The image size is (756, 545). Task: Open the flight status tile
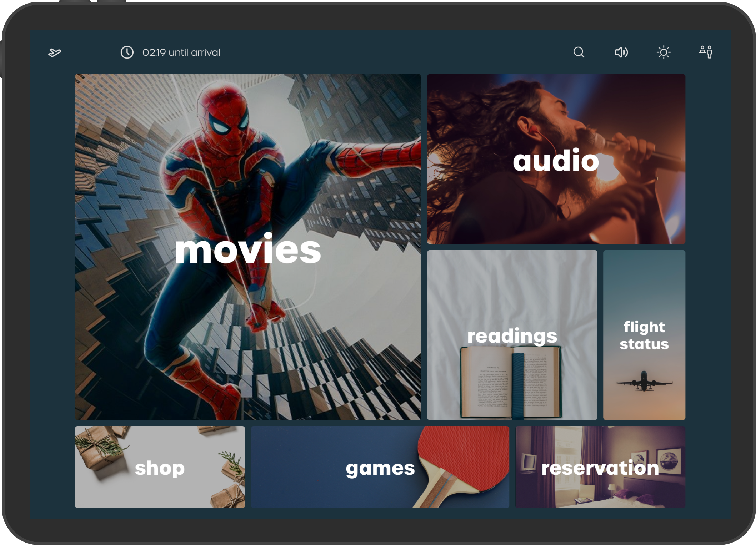(644, 335)
